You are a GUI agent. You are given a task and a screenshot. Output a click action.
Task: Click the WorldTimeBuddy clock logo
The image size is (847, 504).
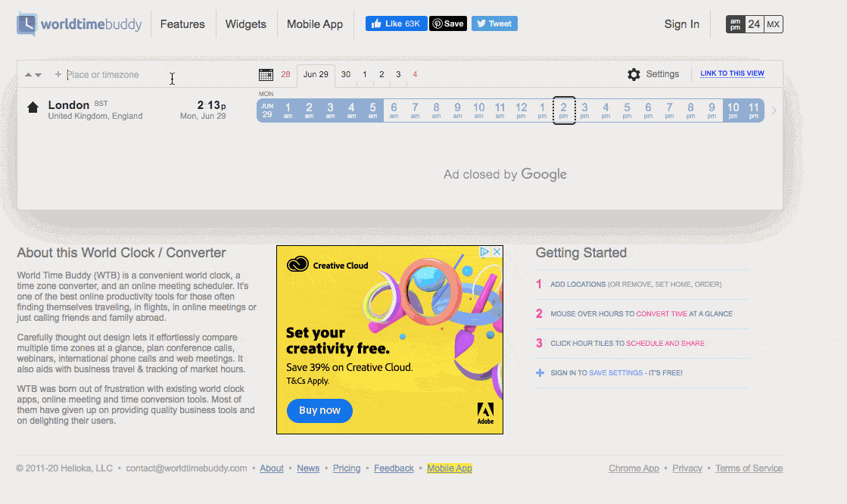26,24
